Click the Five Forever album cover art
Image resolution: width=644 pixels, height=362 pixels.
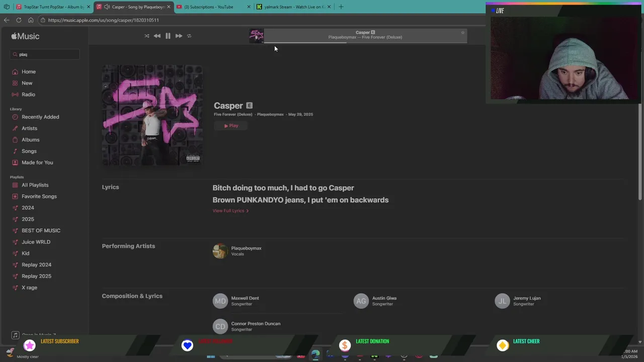click(x=152, y=115)
